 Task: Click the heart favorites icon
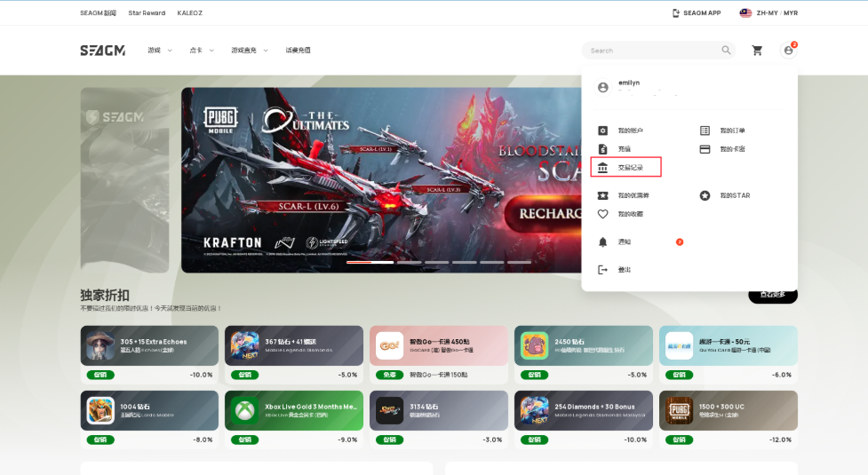[x=603, y=214]
